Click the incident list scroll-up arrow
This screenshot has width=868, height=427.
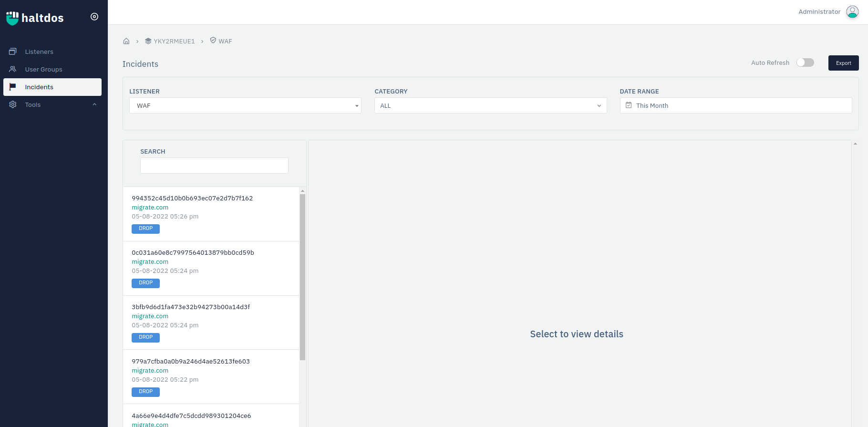coord(302,191)
